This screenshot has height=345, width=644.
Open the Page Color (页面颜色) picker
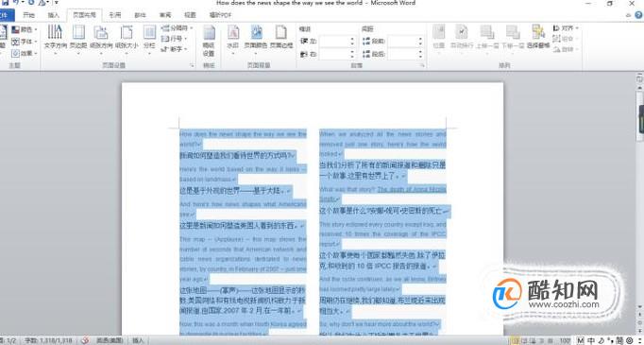click(256, 39)
